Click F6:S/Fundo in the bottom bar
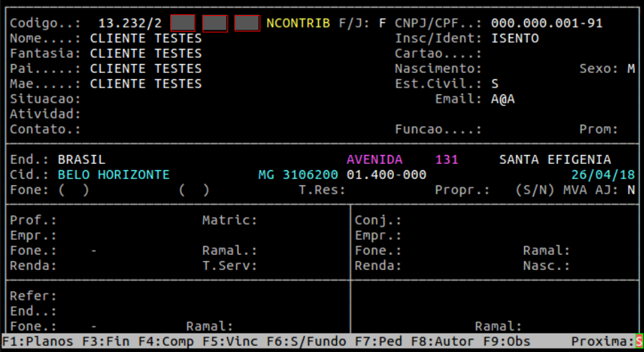The height and width of the screenshot is (352, 644). [307, 341]
